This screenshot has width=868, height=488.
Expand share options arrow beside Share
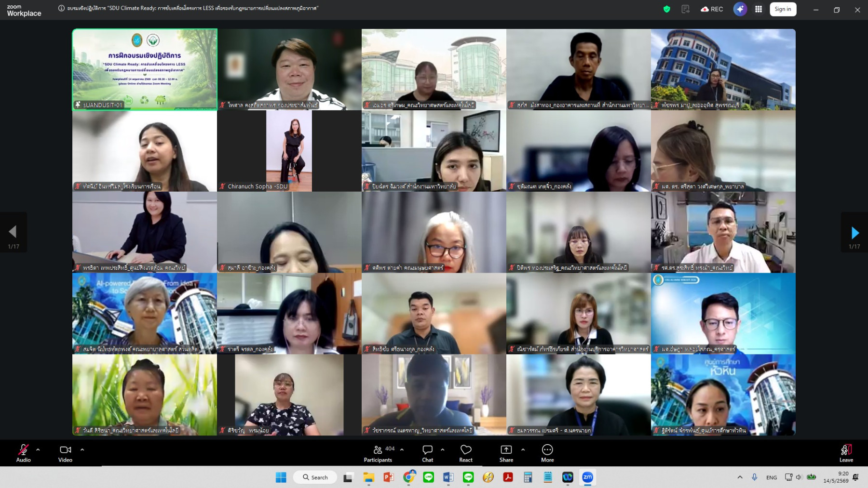tap(523, 449)
